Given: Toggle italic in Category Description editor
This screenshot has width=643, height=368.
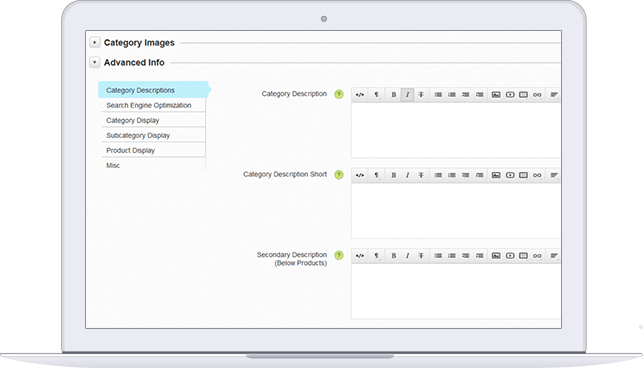Looking at the screenshot, I should click(x=407, y=95).
